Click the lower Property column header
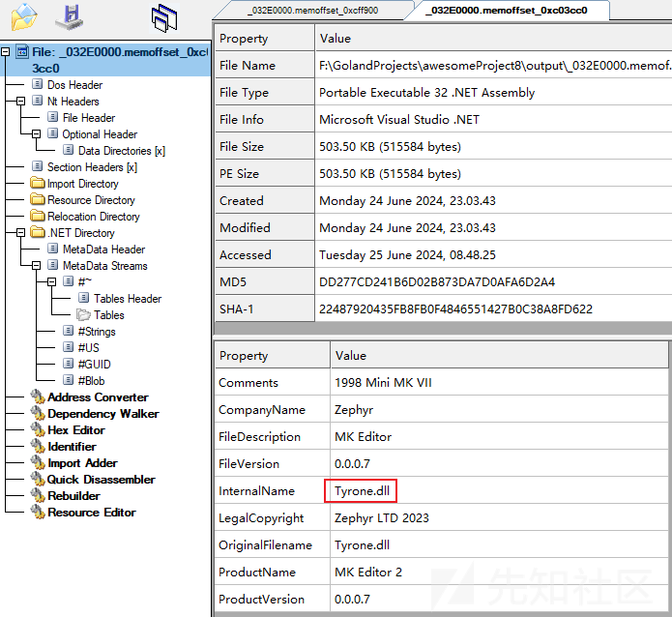This screenshot has width=672, height=617. click(272, 356)
